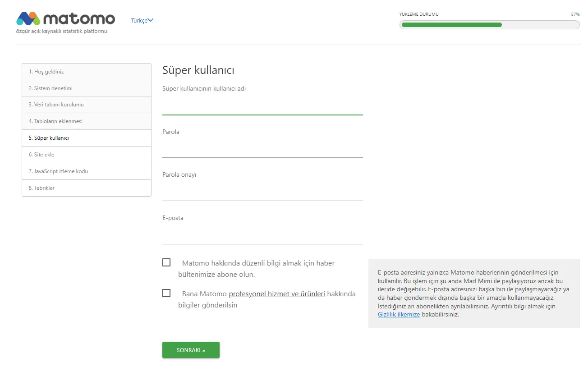
Task: Select step 1. Hoş geldiniz
Action: click(87, 72)
